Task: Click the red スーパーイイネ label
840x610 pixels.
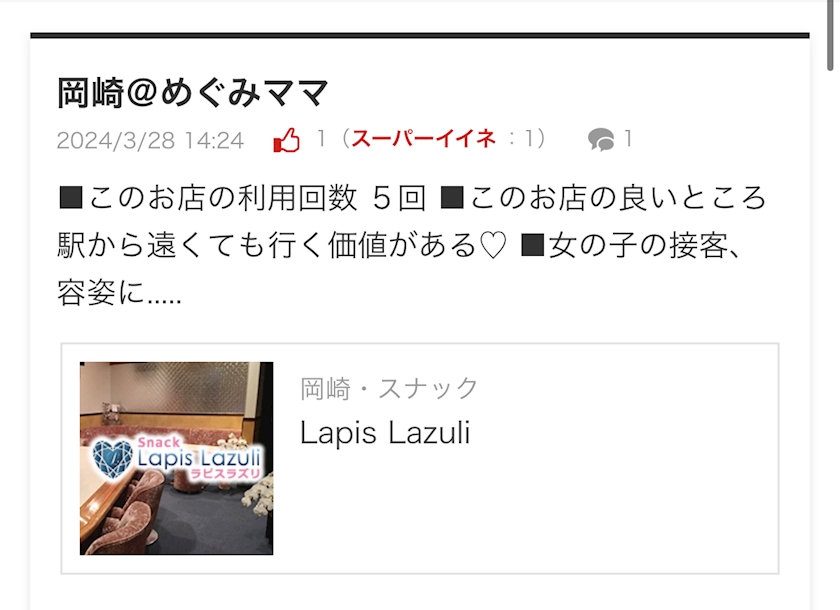Action: [x=423, y=139]
